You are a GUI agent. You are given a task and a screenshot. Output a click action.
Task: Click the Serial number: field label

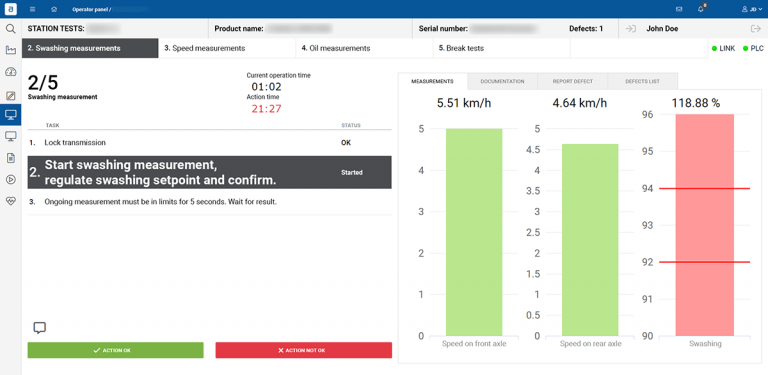444,29
